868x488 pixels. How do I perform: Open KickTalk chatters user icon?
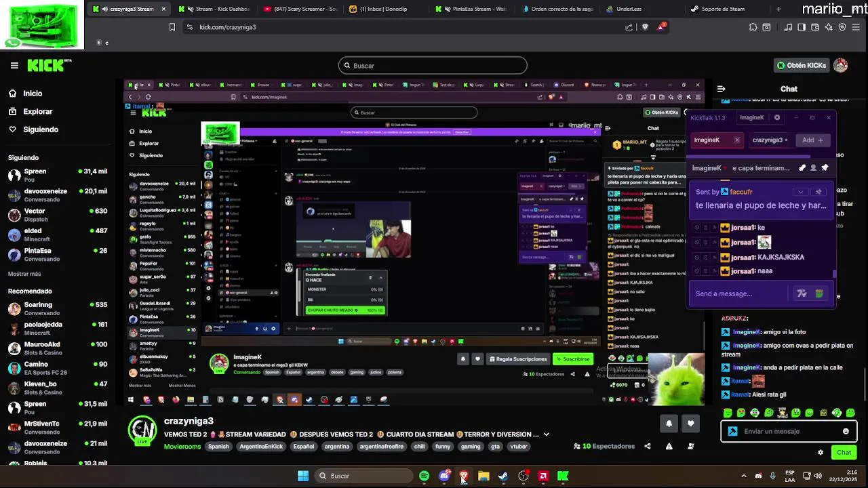pos(814,168)
